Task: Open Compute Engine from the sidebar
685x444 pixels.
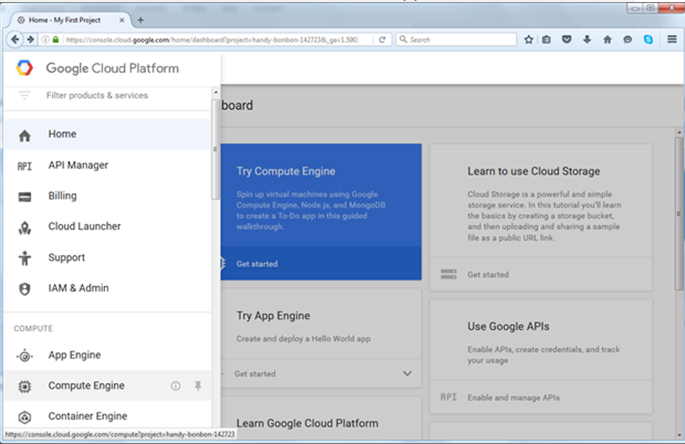Action: coord(107,385)
